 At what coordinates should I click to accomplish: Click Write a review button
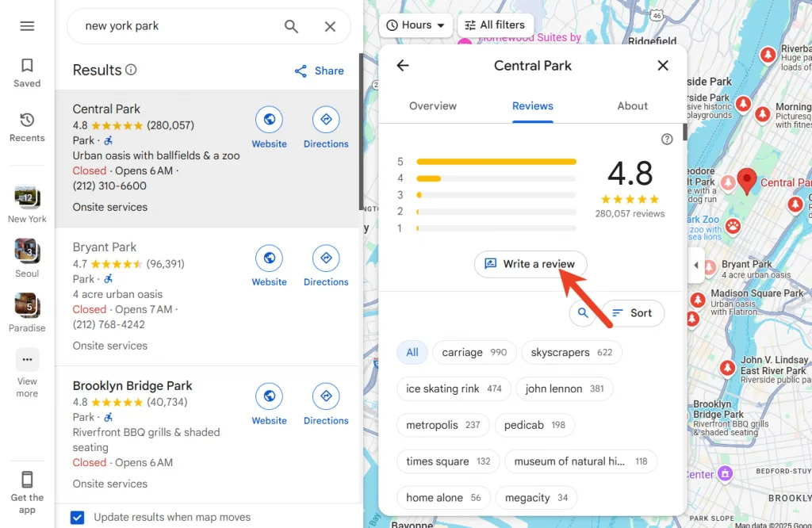click(x=530, y=264)
